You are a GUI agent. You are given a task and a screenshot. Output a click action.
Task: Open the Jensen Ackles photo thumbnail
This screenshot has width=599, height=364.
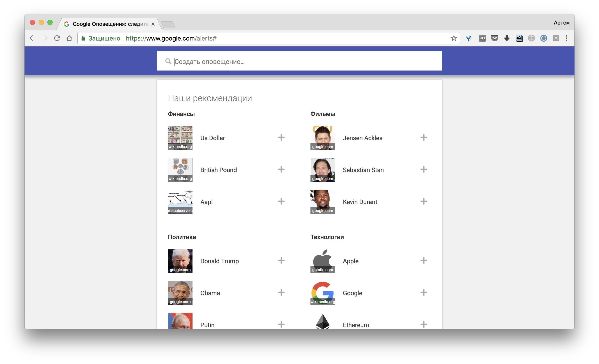[x=323, y=138]
